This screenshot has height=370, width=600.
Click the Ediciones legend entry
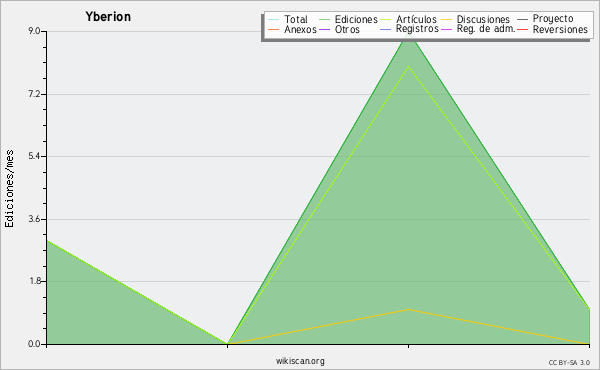pos(356,20)
